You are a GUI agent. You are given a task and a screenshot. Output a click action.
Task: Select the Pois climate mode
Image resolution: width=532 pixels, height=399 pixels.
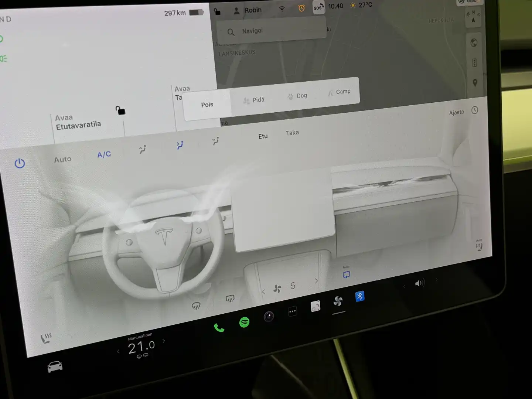click(207, 105)
